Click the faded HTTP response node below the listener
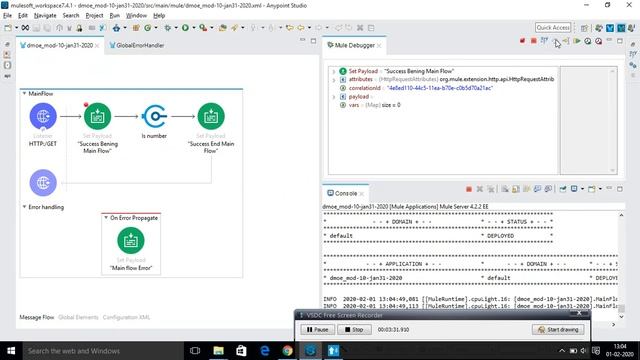Image resolution: width=640 pixels, height=360 pixels. click(x=43, y=182)
